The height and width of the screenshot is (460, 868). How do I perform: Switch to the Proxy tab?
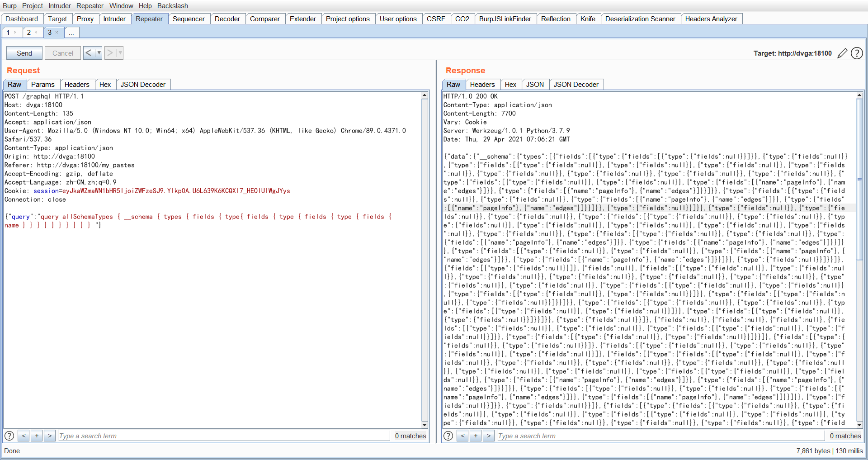(x=85, y=19)
